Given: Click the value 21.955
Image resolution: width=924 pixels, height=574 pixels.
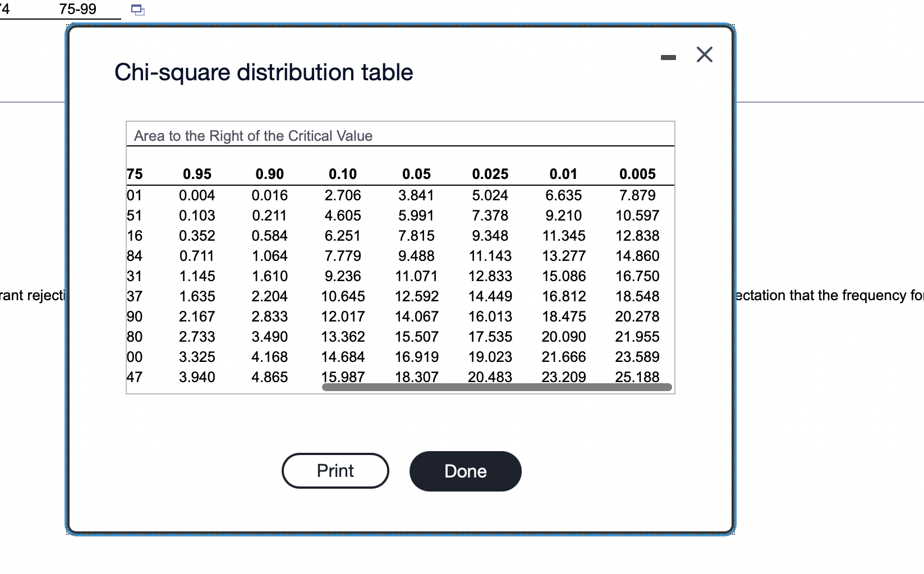Looking at the screenshot, I should point(637,337).
